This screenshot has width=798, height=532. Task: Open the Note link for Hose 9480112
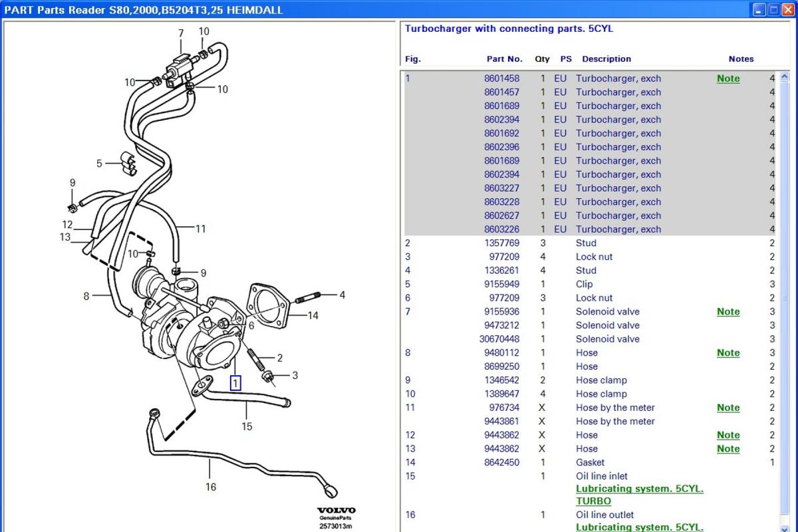coord(728,352)
